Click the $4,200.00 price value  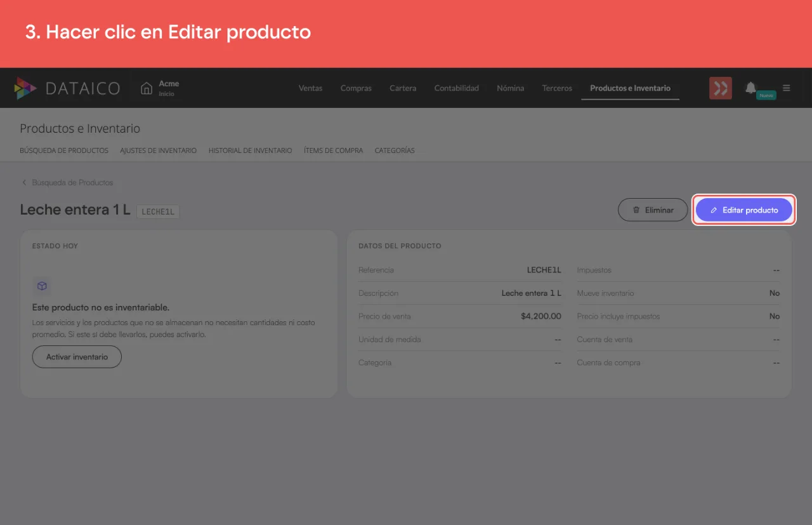pos(541,316)
